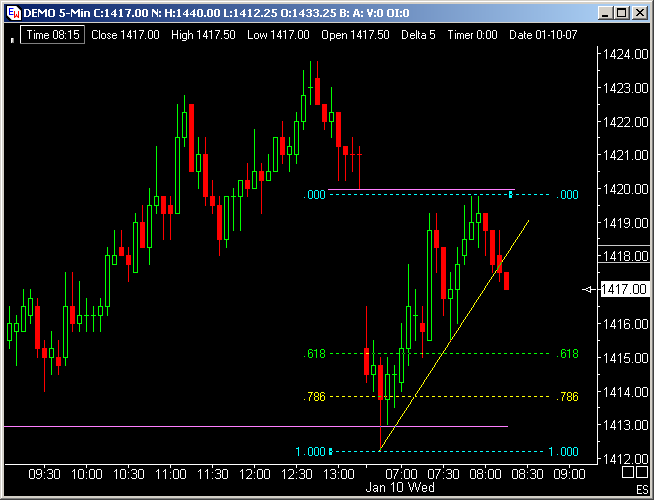This screenshot has width=654, height=500.
Task: Click the left green .618 Fibonacci label
Action: click(314, 354)
